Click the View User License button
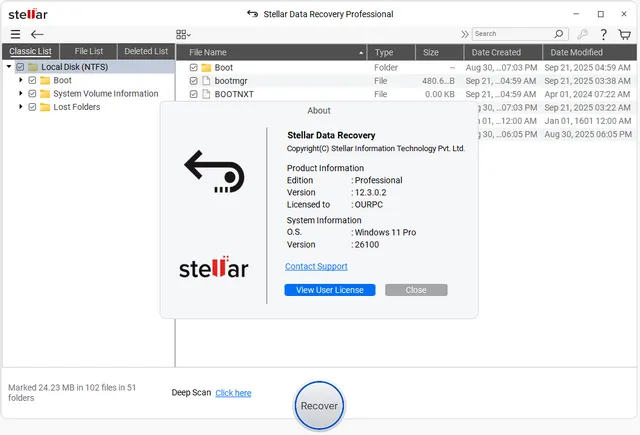This screenshot has width=640, height=435. pyautogui.click(x=330, y=290)
